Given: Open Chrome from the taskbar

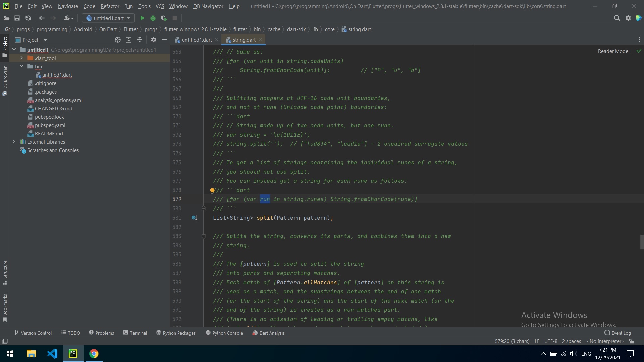Looking at the screenshot, I should pos(94,354).
